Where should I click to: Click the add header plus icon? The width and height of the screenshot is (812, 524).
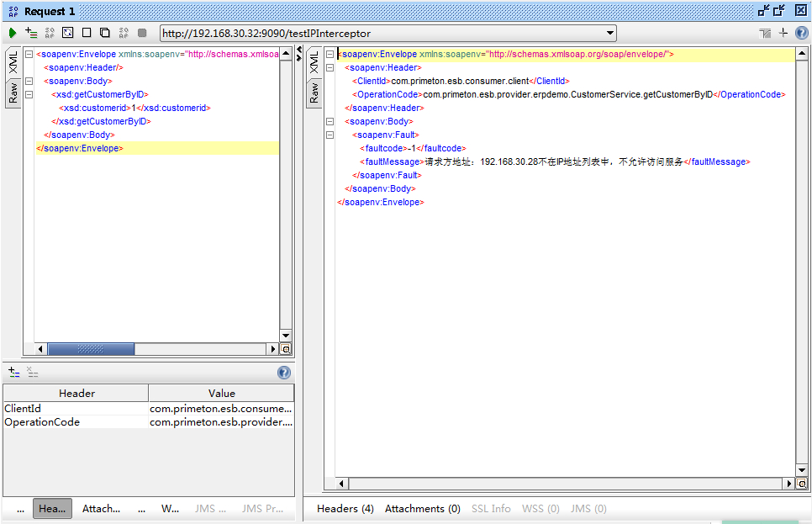[x=13, y=373]
